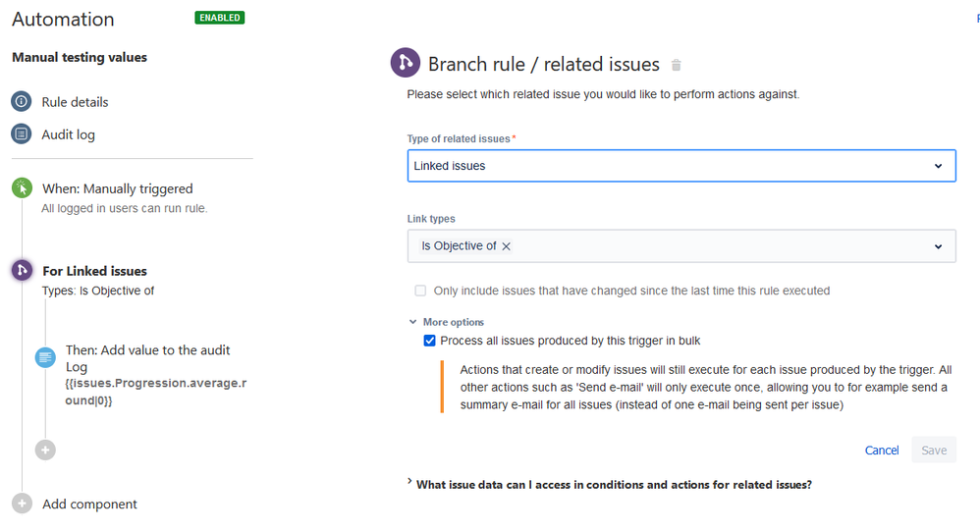Open the Rule details menu item
The height and width of the screenshot is (532, 980).
[x=75, y=102]
